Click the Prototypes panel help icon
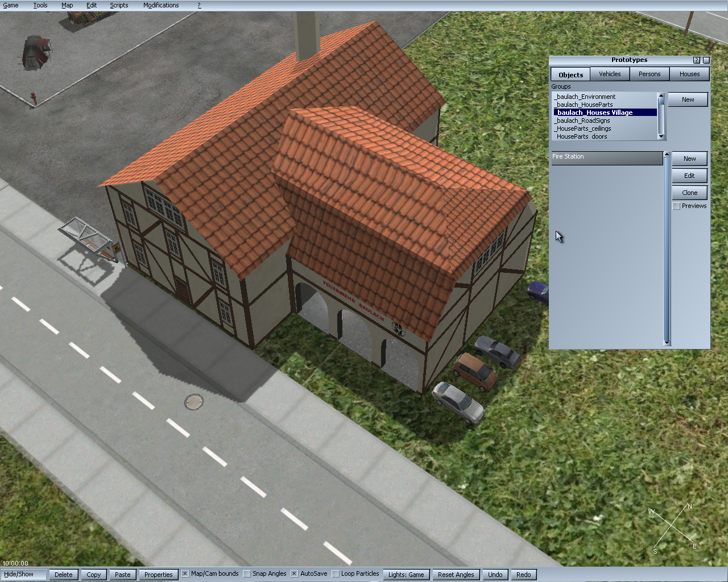 [x=697, y=60]
